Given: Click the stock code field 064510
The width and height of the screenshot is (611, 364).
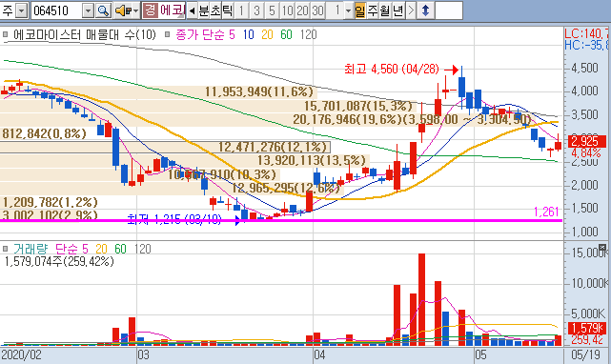Looking at the screenshot, I should (56, 10).
